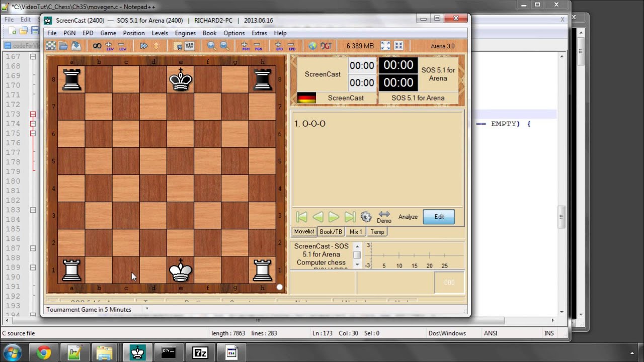Click the German flag next to ScreenCast

pyautogui.click(x=306, y=98)
